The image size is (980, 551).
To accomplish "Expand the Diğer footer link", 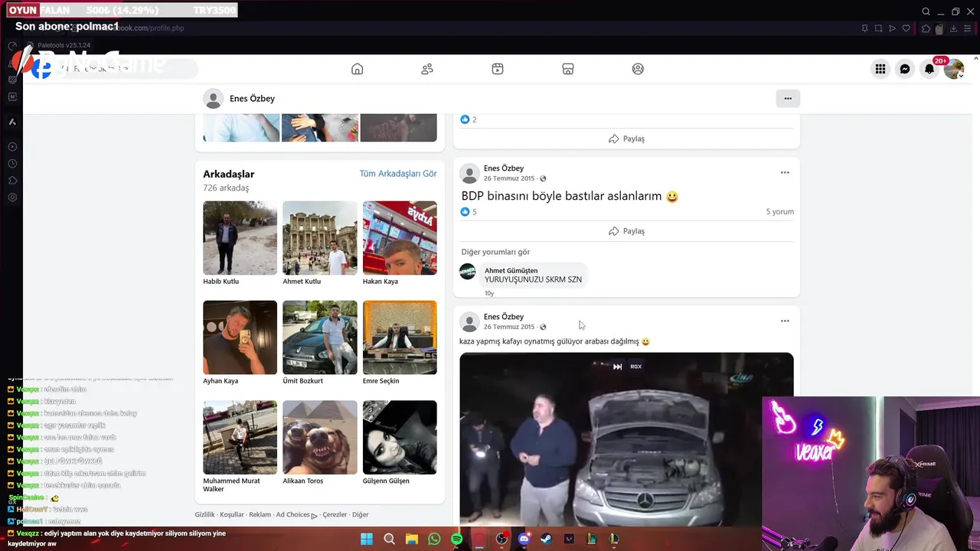I will 360,515.
